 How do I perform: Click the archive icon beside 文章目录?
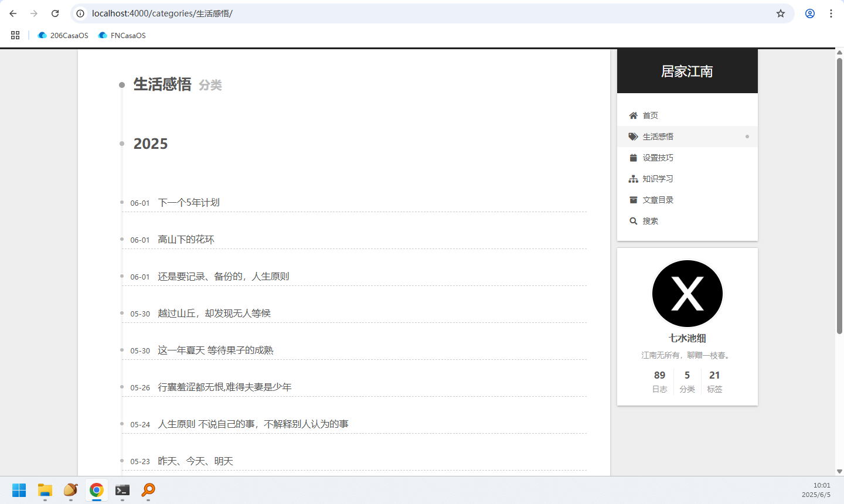pyautogui.click(x=633, y=200)
